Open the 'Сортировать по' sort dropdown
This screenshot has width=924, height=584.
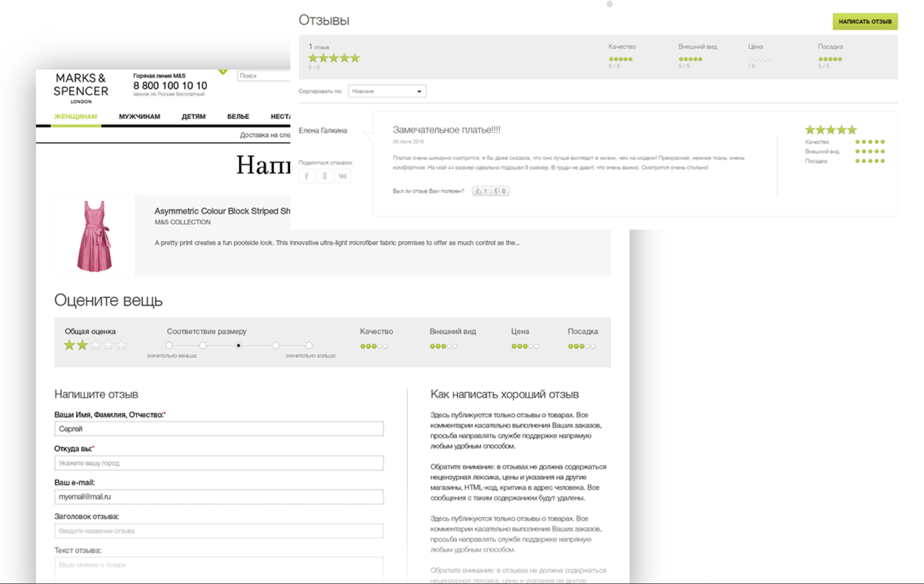pyautogui.click(x=386, y=92)
